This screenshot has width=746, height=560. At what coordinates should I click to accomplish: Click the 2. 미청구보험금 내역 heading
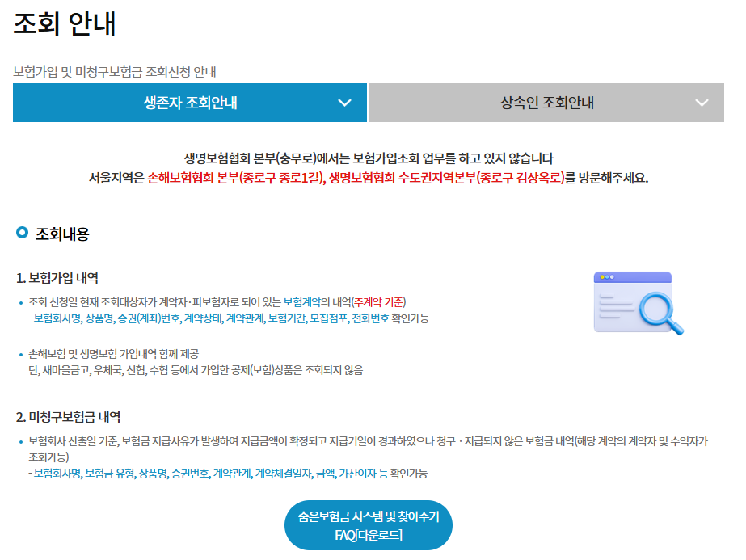click(69, 417)
